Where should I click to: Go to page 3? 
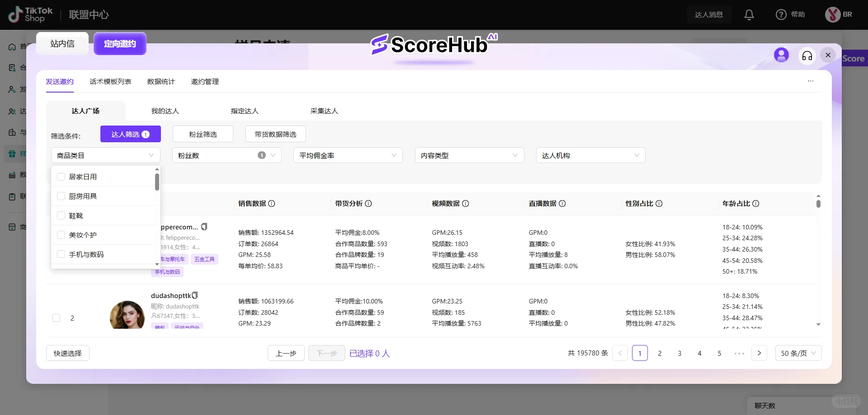coord(679,353)
